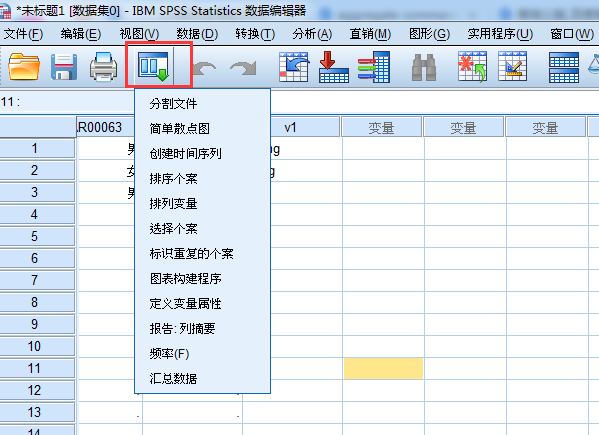The image size is (599, 435).
Task: Select row header 7
Action: (37, 280)
